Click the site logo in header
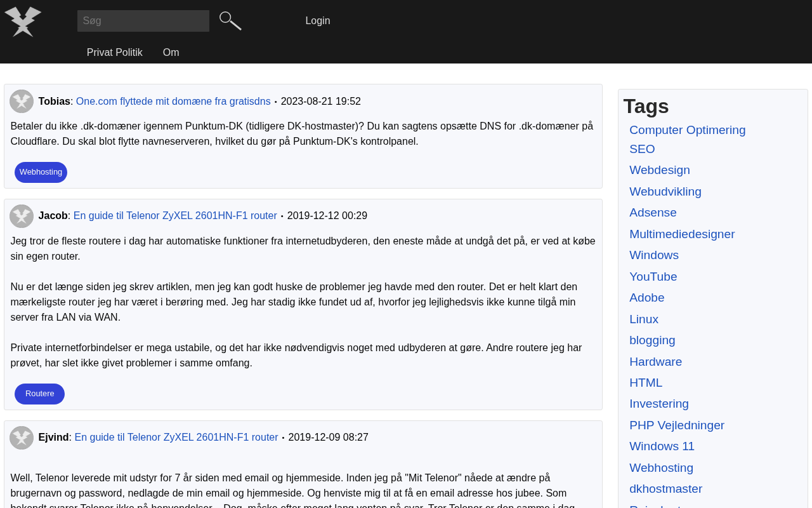The height and width of the screenshot is (508, 812). click(23, 22)
